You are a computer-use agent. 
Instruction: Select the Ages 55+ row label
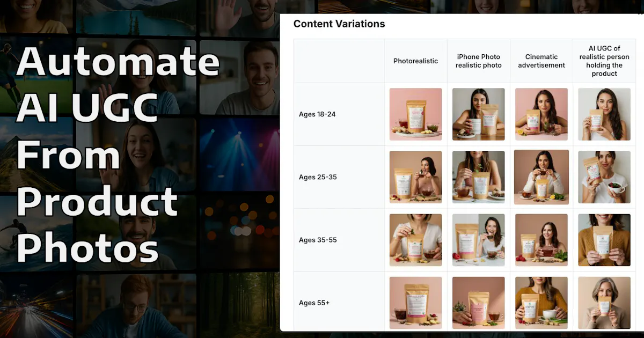pos(314,303)
